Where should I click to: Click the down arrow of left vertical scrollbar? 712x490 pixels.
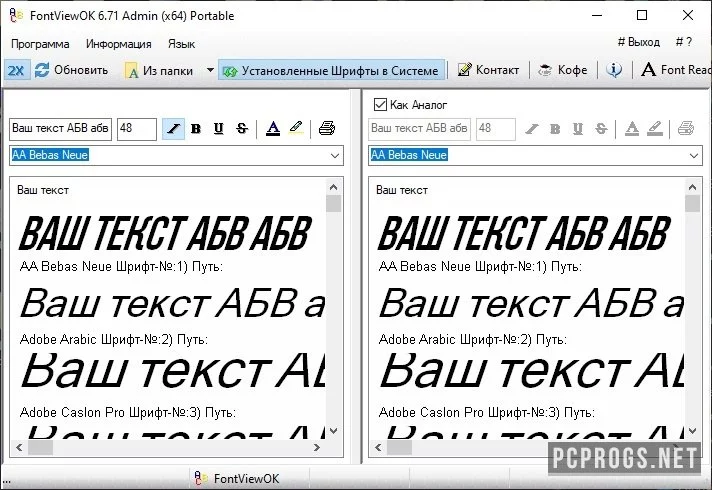pos(334,431)
